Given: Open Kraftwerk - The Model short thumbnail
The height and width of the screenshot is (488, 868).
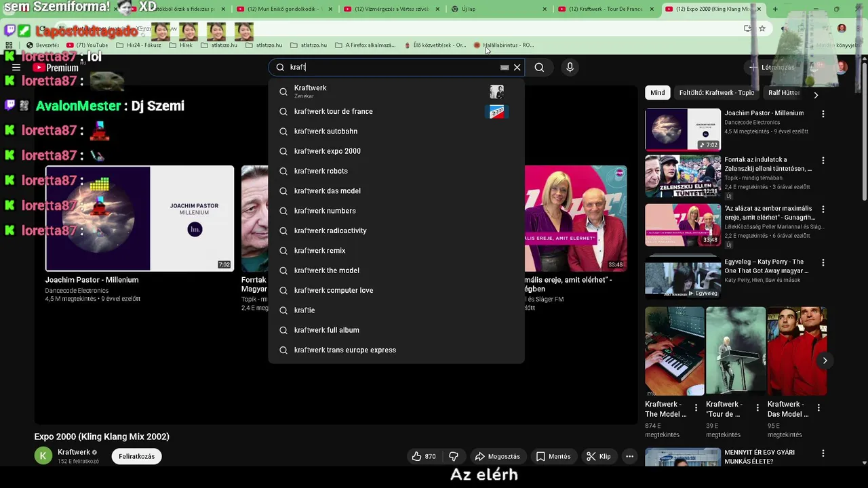Looking at the screenshot, I should 675,351.
